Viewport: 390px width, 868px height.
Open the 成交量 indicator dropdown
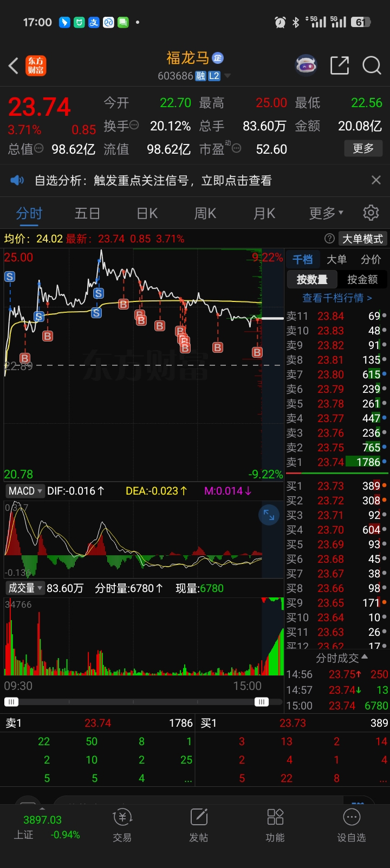point(25,588)
